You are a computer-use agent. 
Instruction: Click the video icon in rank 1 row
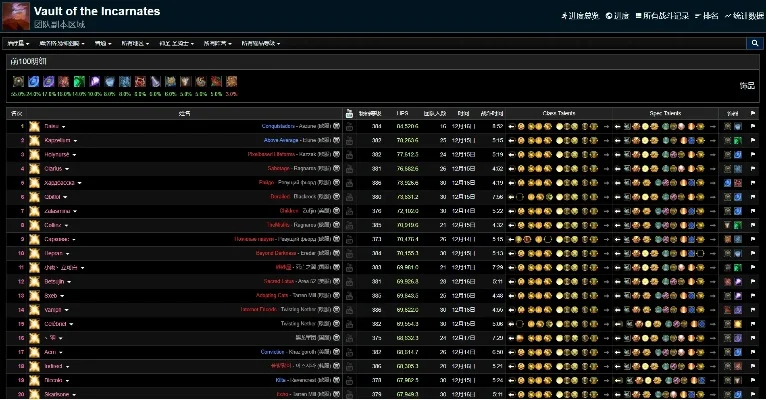349,126
